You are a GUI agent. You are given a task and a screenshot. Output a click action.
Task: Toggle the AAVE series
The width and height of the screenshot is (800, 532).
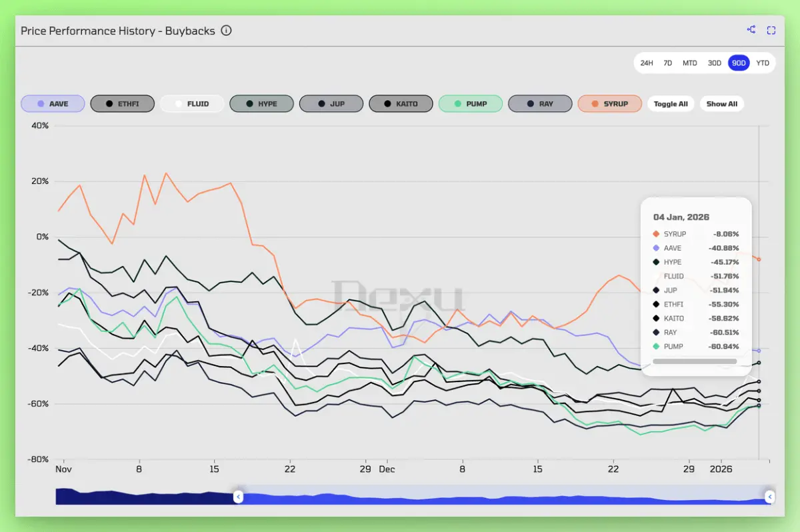click(53, 103)
